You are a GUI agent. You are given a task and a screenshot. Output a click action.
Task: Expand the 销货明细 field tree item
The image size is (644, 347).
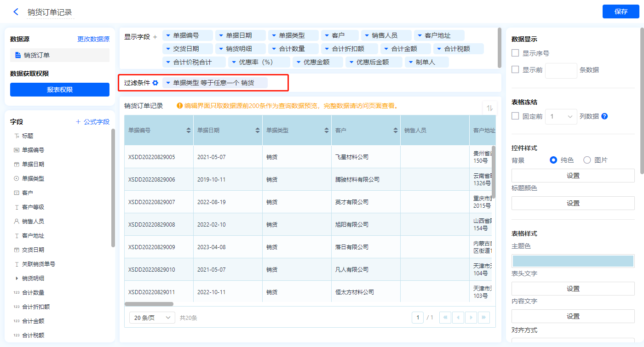(17, 279)
